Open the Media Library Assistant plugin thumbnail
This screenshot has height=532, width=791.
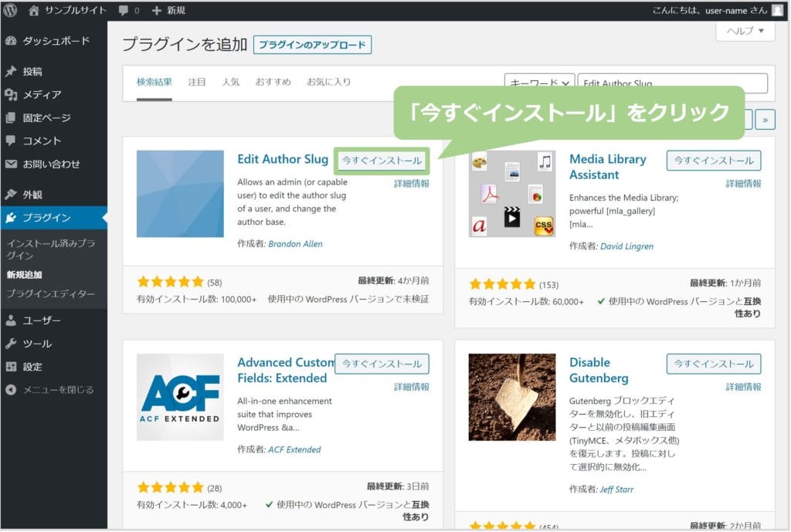coord(512,194)
